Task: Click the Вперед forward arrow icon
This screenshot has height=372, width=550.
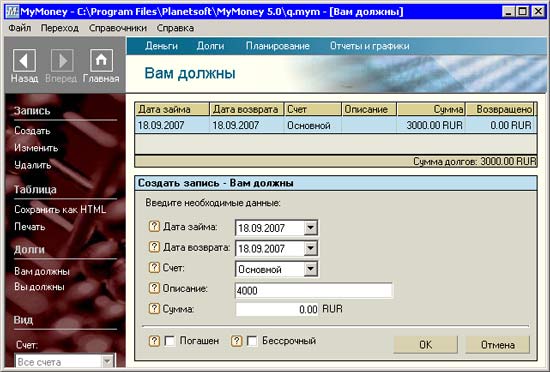Action: pos(62,61)
